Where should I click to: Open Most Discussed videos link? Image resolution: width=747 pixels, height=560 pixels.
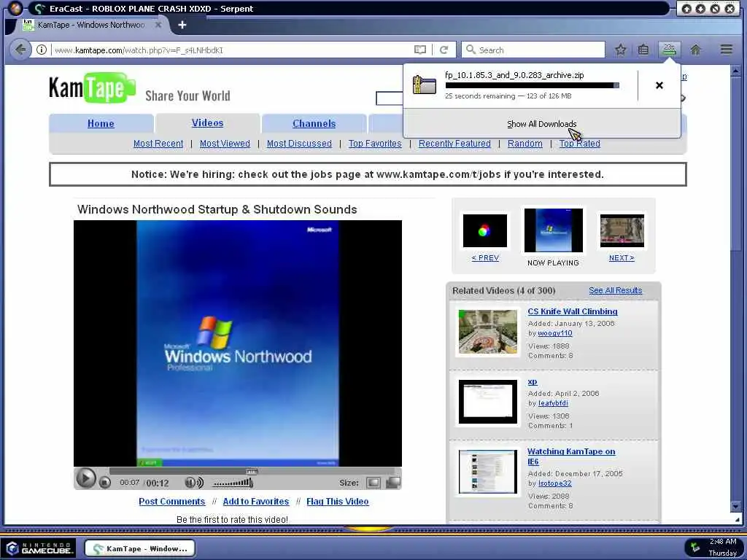point(299,144)
